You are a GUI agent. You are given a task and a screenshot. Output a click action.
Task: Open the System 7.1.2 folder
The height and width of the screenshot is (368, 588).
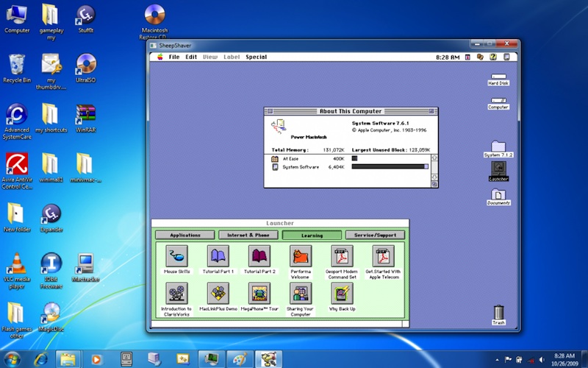tap(498, 147)
